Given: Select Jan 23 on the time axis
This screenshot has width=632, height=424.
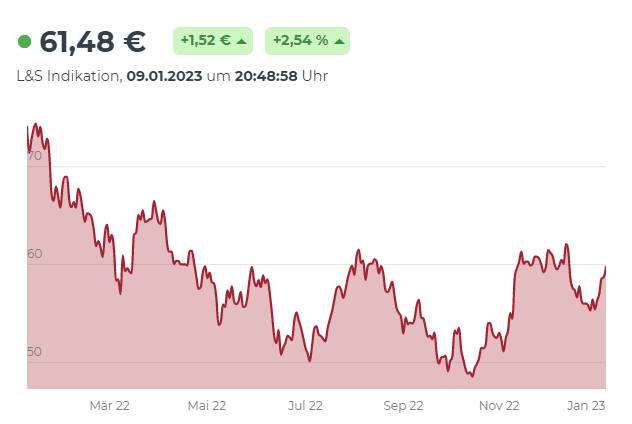Looking at the screenshot, I should tap(586, 405).
